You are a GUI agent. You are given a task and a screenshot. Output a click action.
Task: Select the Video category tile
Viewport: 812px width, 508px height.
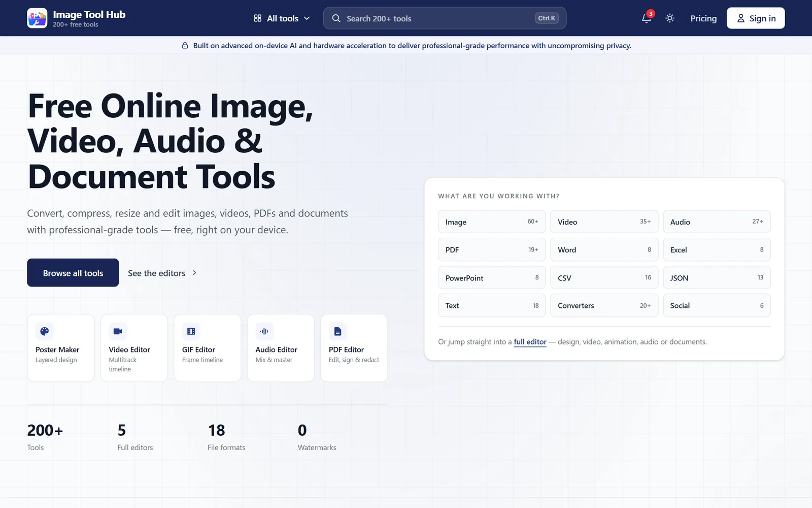(604, 221)
